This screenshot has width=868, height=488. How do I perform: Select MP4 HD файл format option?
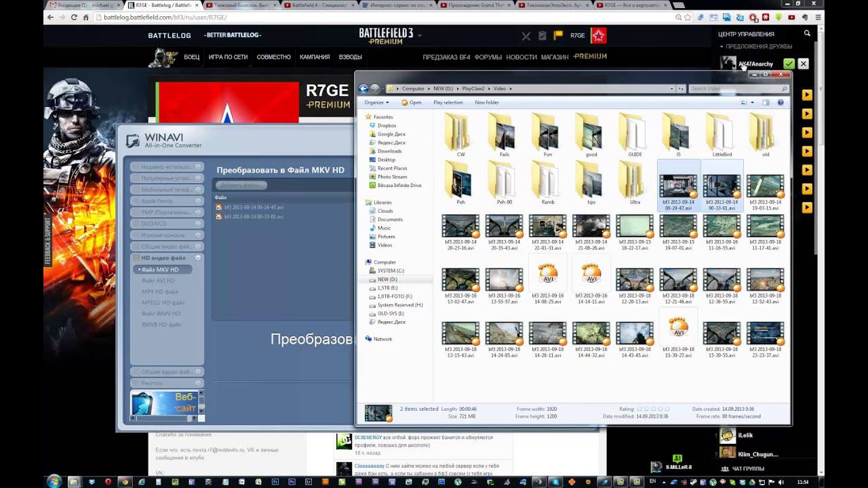(160, 291)
